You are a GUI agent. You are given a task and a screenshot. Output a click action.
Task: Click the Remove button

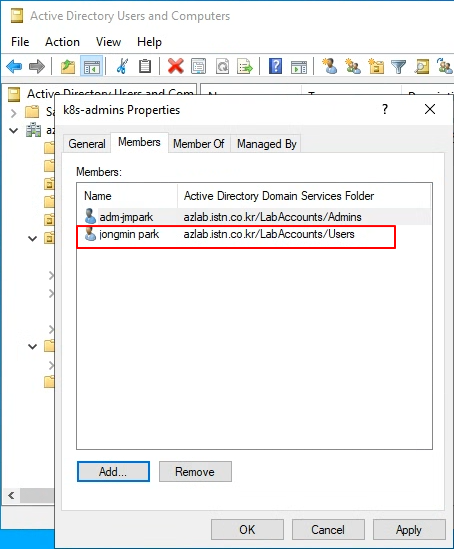(195, 471)
